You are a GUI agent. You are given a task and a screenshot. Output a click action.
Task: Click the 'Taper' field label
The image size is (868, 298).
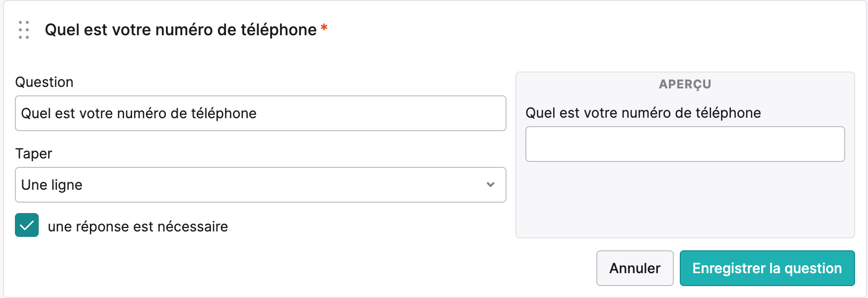coord(34,153)
